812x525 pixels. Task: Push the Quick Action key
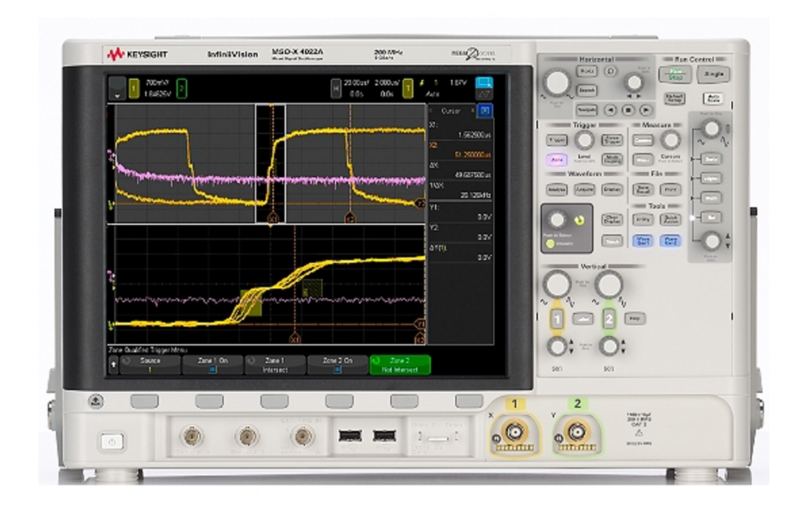(670, 220)
